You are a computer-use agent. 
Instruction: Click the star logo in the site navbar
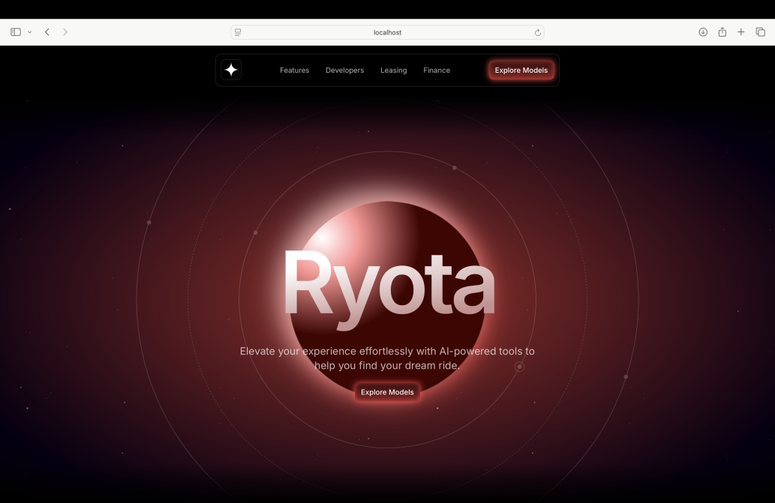pos(231,70)
